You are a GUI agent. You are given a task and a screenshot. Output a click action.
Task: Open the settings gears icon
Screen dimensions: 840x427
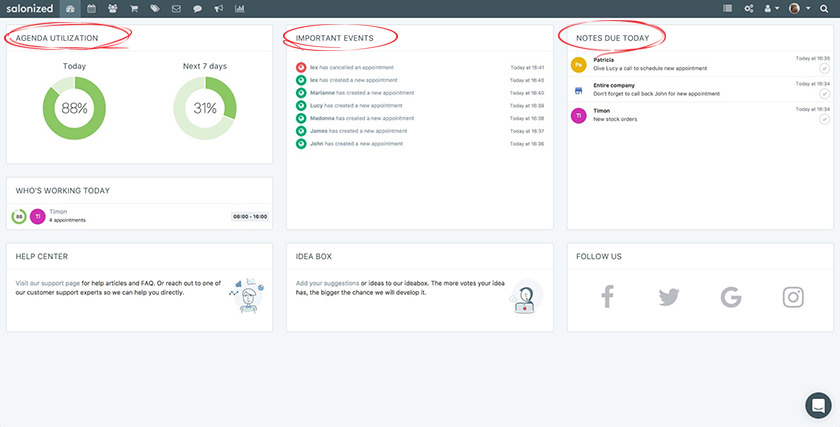pos(749,9)
